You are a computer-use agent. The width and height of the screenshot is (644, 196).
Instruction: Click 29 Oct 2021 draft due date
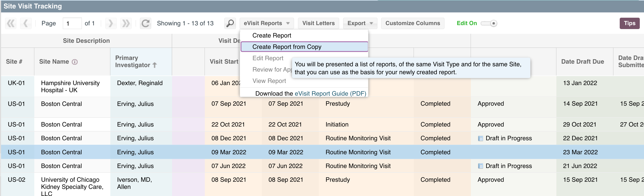click(x=579, y=124)
